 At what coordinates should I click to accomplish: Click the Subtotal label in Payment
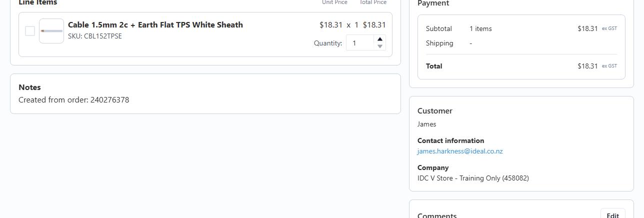[438, 28]
